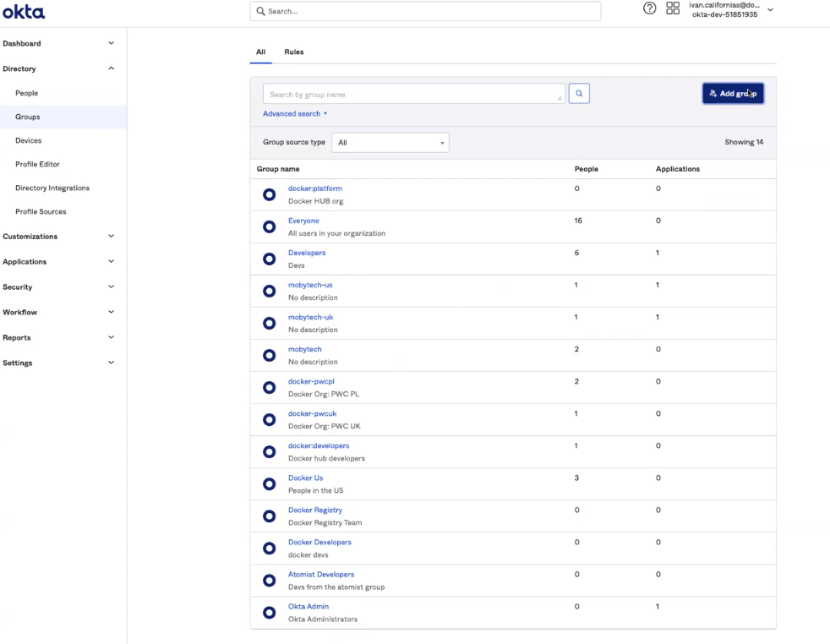
Task: Open the Developers group link
Action: pyautogui.click(x=307, y=253)
